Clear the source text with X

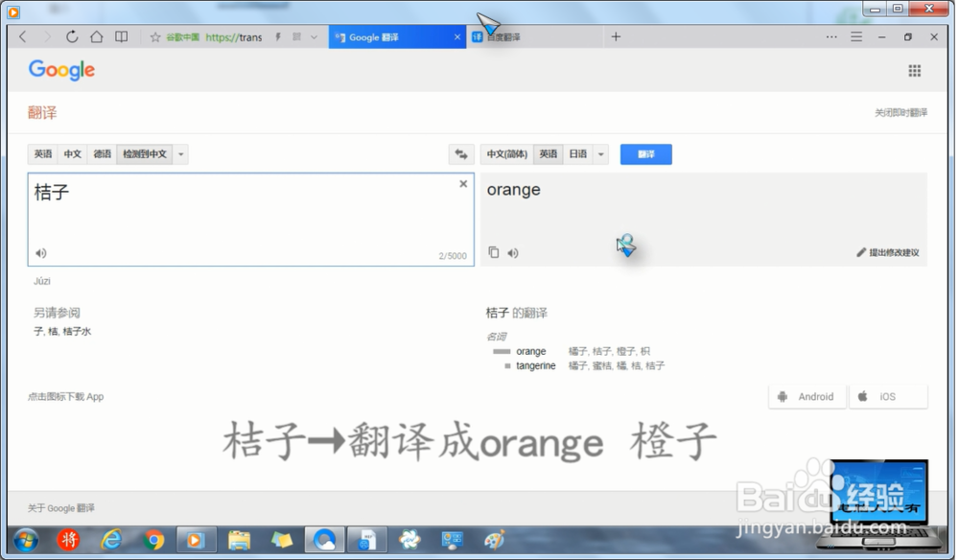(463, 183)
